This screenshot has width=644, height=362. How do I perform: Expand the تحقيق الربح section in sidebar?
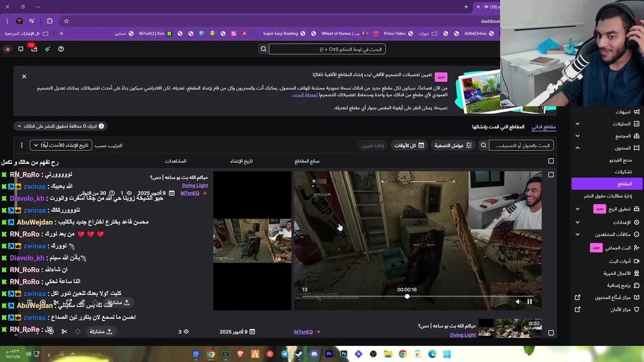[578, 209]
